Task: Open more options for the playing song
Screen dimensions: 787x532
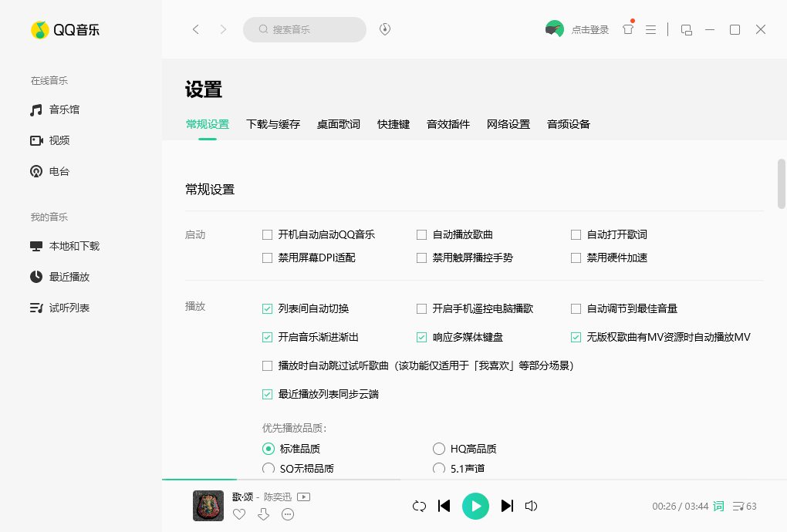Action: click(288, 514)
